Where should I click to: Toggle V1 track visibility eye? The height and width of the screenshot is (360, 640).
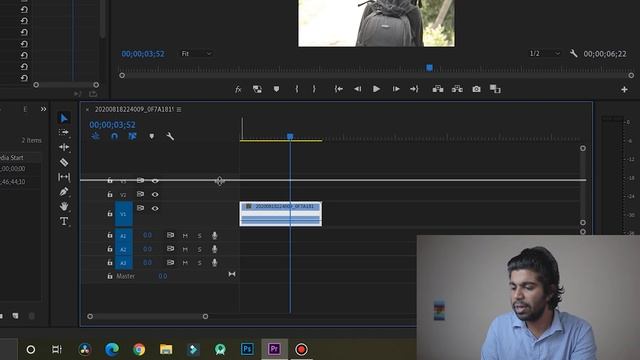coord(155,209)
